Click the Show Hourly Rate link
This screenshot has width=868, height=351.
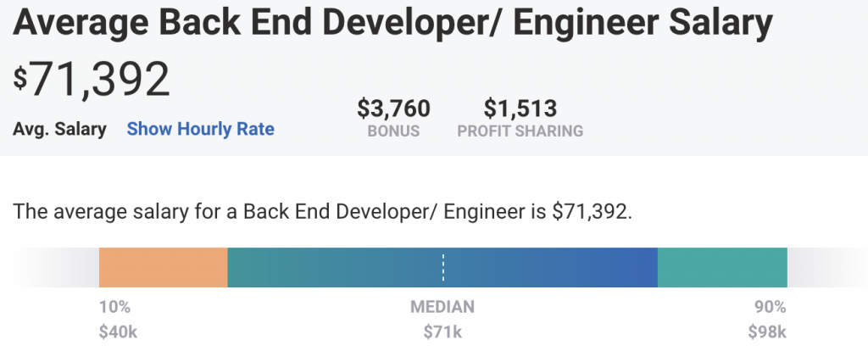(x=200, y=129)
